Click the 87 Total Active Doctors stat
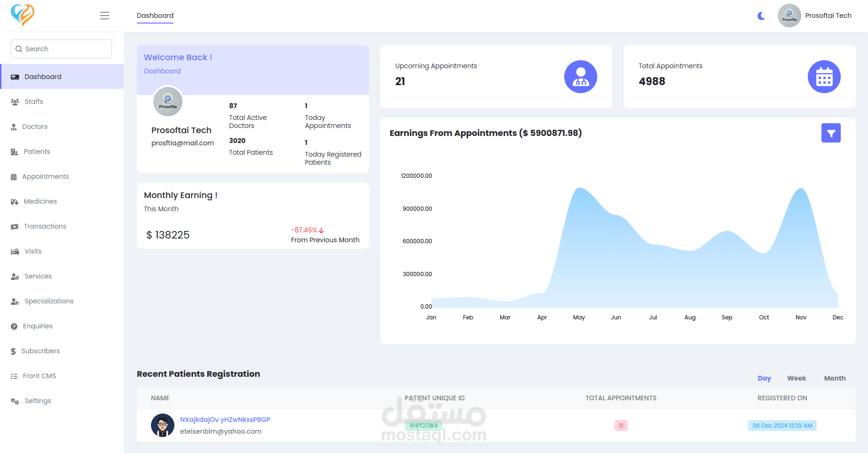Image resolution: width=868 pixels, height=453 pixels. click(x=248, y=116)
